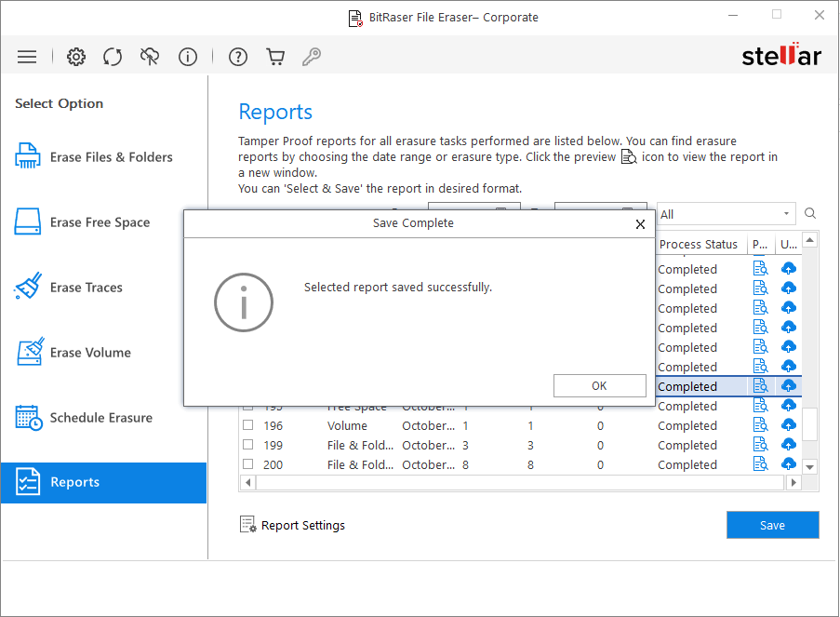Screen dimensions: 840x617
Task: Click cloud upload icon in highlighted row
Action: click(x=788, y=386)
